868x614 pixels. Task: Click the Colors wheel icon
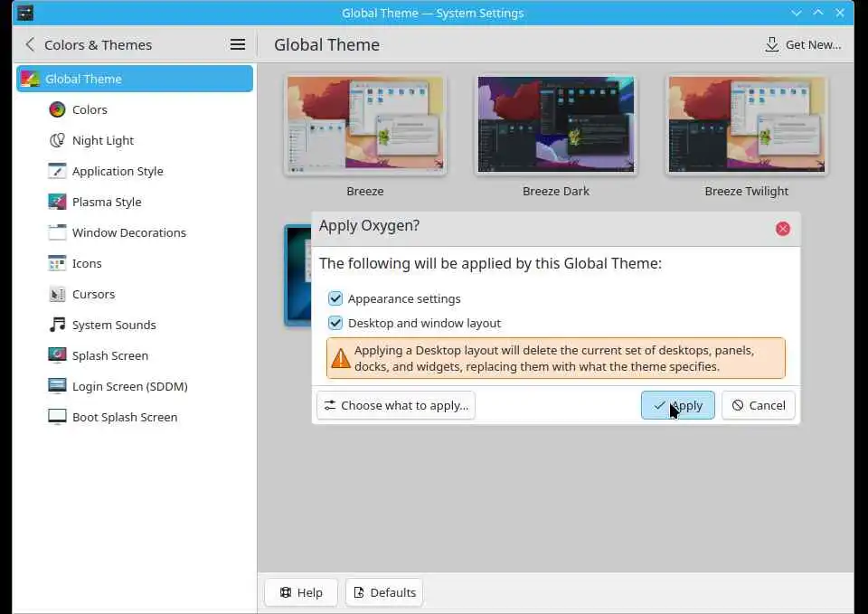[57, 109]
